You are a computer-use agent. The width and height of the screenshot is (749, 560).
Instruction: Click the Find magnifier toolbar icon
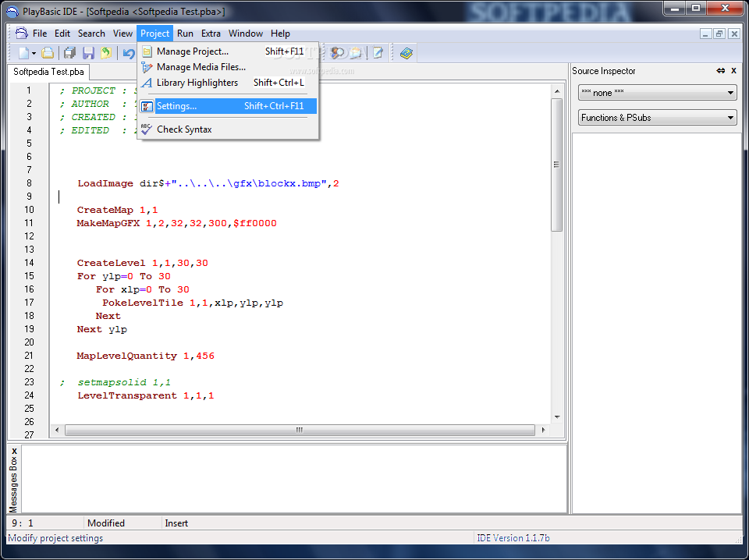[x=338, y=53]
